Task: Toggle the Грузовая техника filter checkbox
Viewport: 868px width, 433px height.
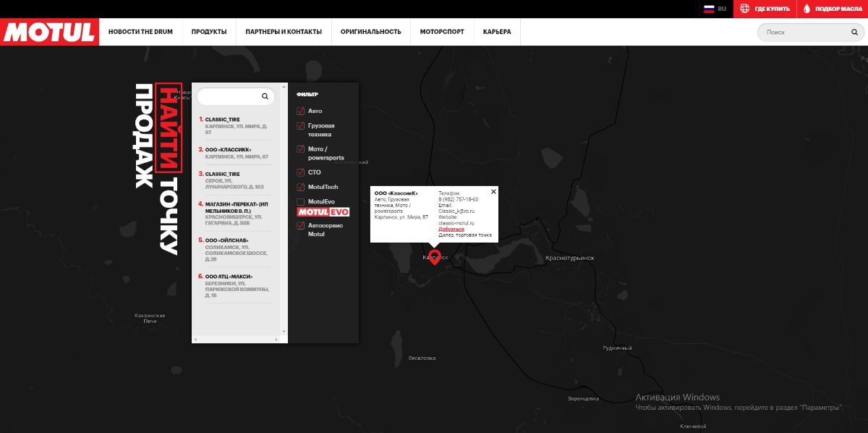Action: click(301, 126)
